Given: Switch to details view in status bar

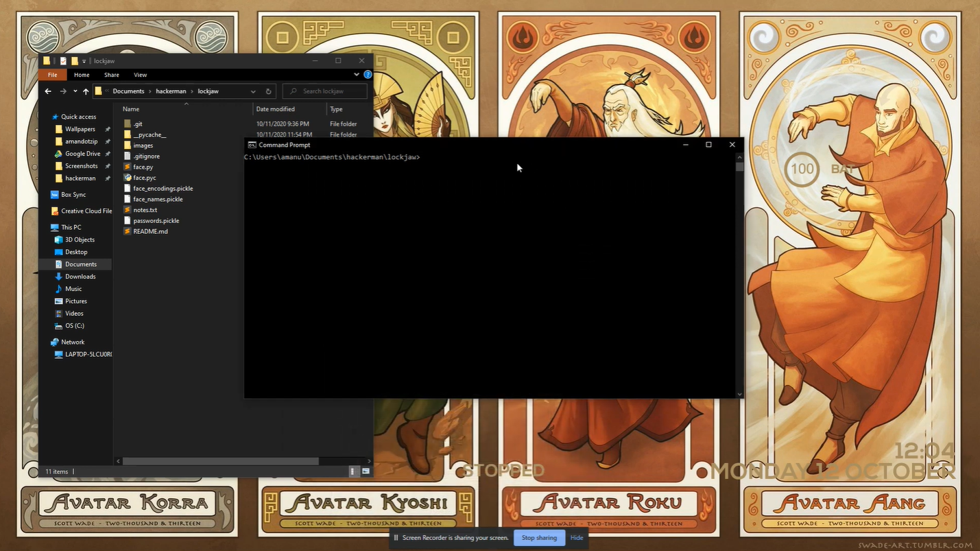Looking at the screenshot, I should coord(354,471).
